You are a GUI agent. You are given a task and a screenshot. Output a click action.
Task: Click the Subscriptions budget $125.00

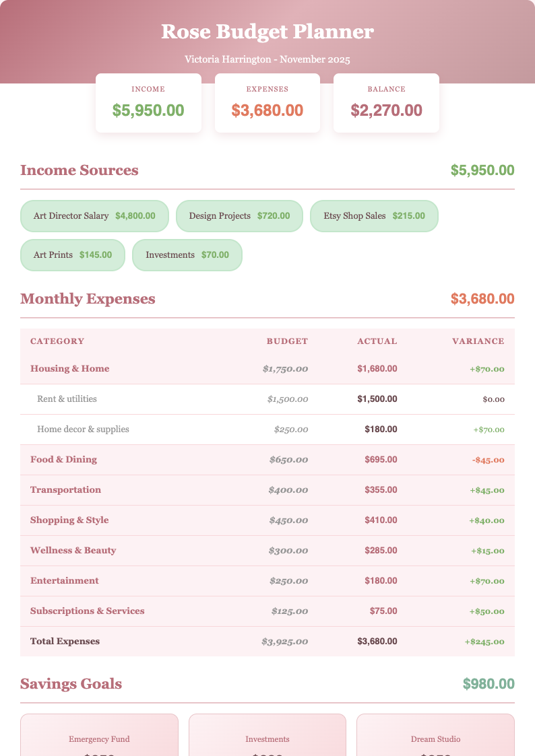[x=290, y=612]
